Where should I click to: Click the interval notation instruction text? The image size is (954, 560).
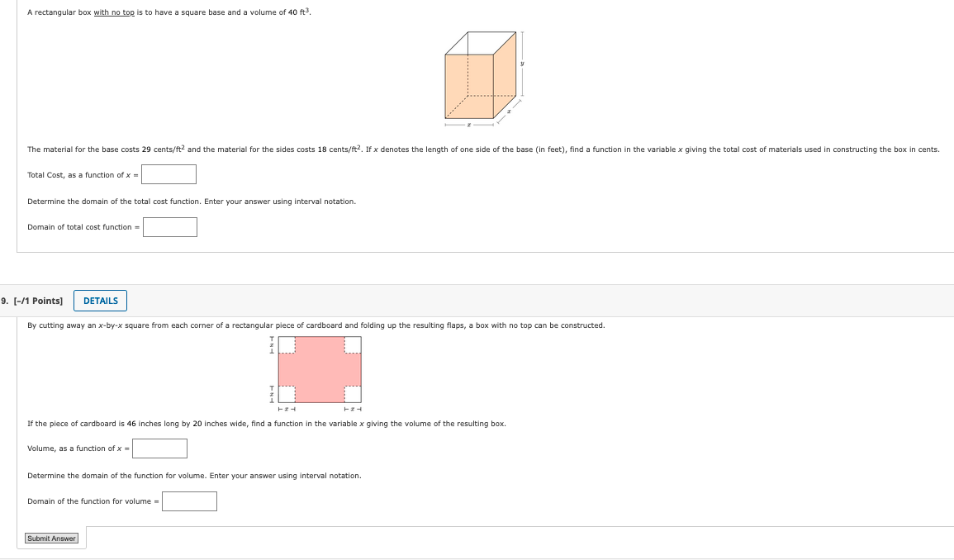(x=192, y=202)
